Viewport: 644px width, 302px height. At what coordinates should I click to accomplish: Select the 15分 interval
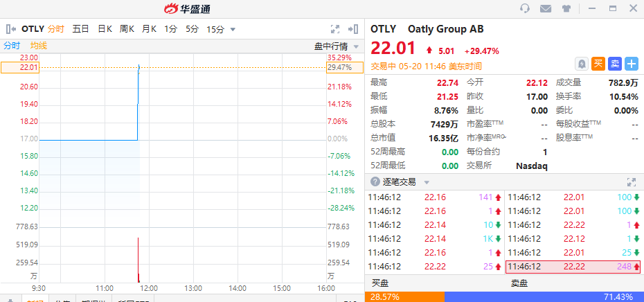pos(215,29)
